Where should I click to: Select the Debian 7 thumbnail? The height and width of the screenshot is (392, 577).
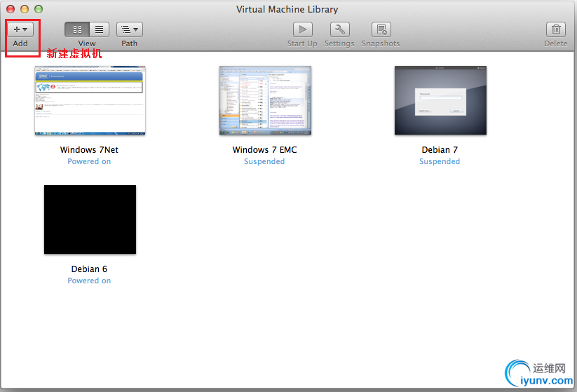point(440,100)
